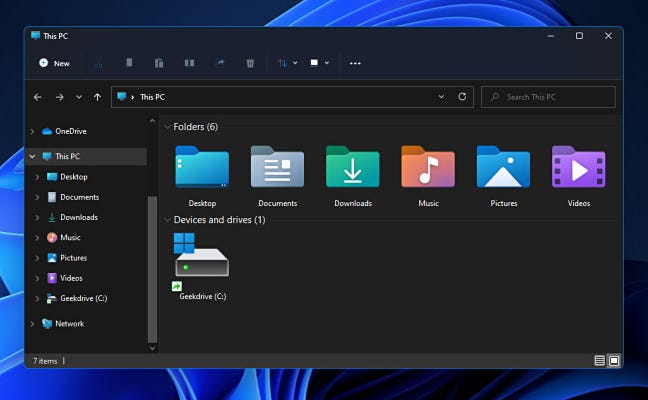This screenshot has width=648, height=400.
Task: Go up one level with Up arrow
Action: 97,97
